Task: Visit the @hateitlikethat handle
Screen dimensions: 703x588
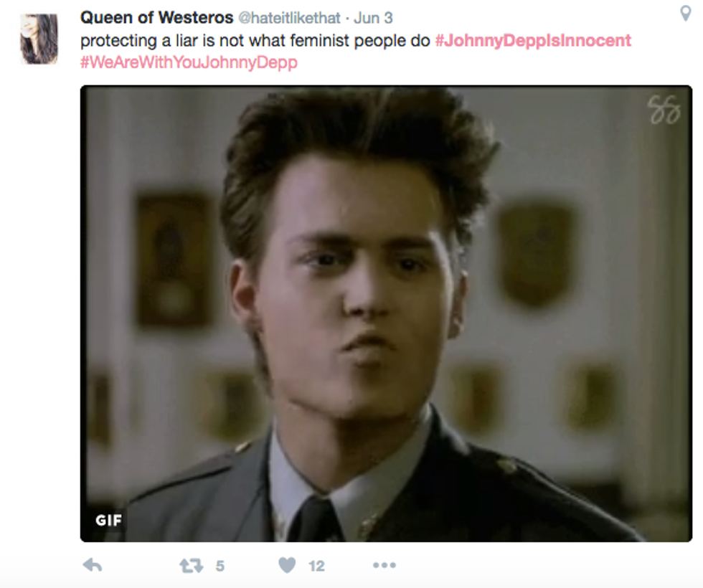Action: 289,18
